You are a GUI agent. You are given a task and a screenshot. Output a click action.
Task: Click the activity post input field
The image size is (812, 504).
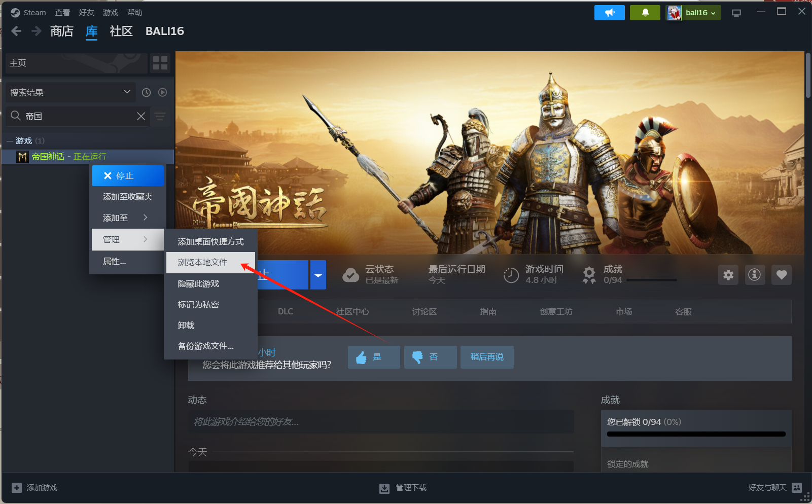(x=381, y=422)
